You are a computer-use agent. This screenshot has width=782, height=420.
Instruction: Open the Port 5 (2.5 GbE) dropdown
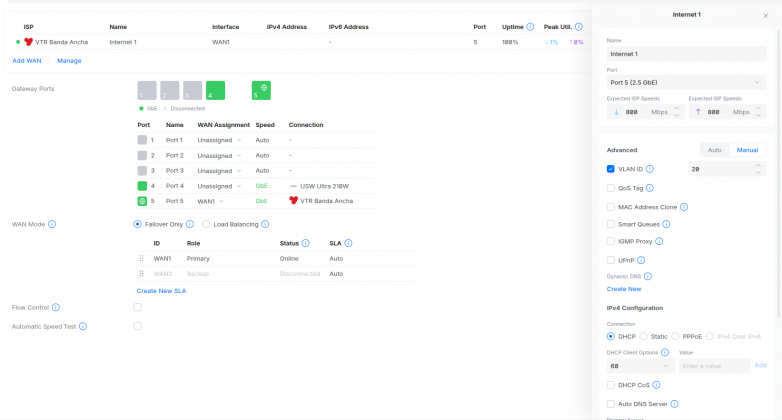click(686, 82)
